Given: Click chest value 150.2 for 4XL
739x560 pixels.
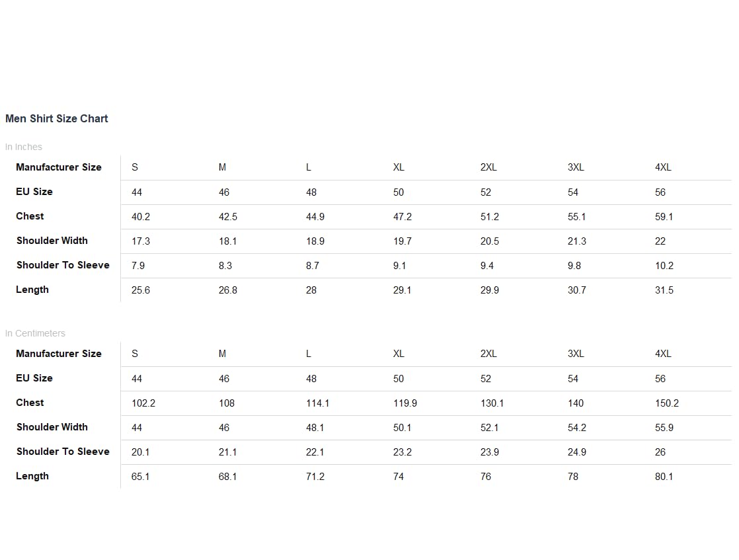Looking at the screenshot, I should coord(667,403).
